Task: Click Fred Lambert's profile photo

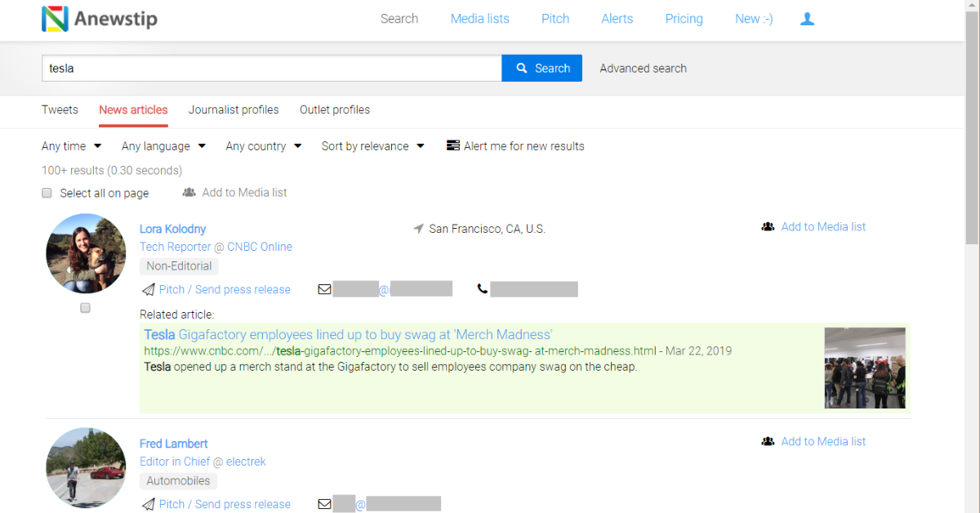Action: (85, 469)
